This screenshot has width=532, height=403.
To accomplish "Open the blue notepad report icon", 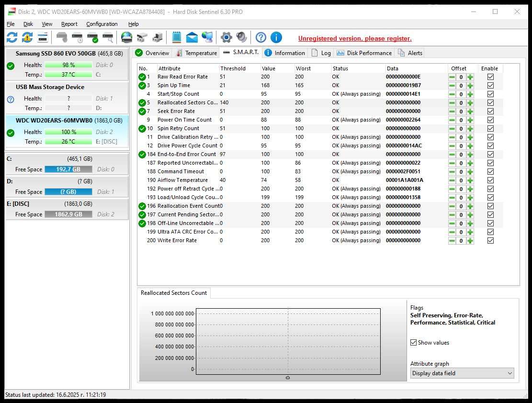I will 177,37.
